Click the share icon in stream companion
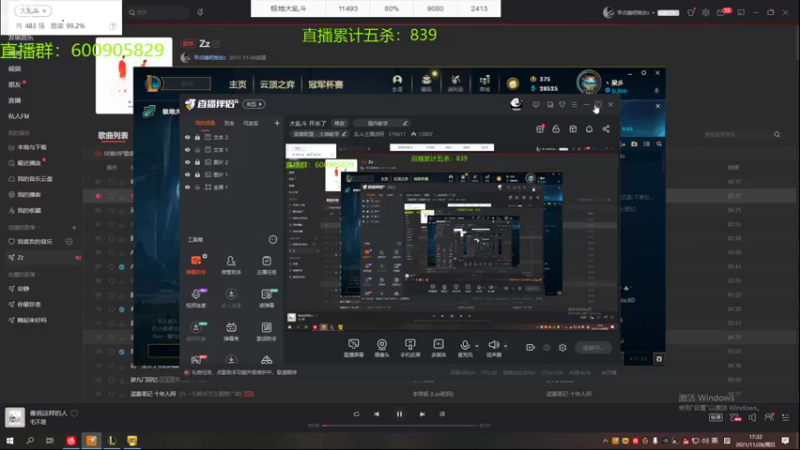 pyautogui.click(x=606, y=129)
